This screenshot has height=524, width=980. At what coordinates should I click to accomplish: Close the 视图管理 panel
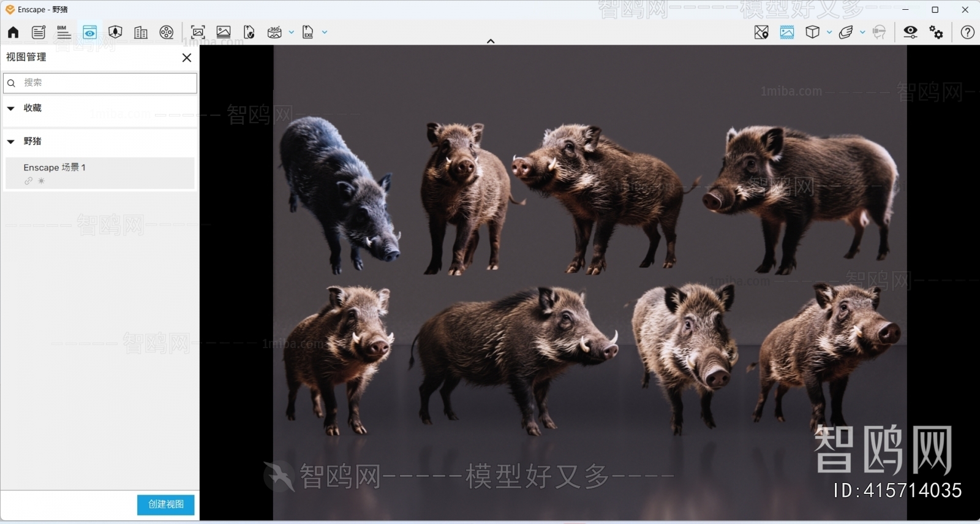pos(187,58)
